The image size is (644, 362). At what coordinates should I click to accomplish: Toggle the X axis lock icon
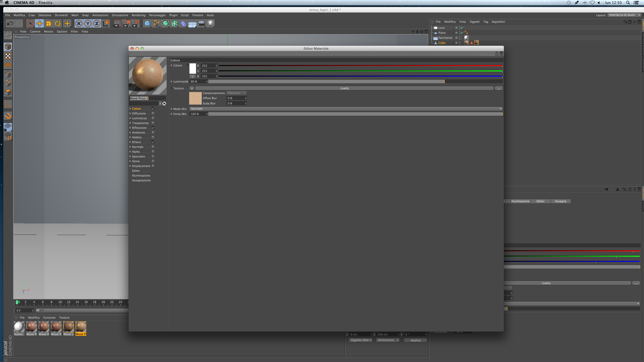coord(79,24)
